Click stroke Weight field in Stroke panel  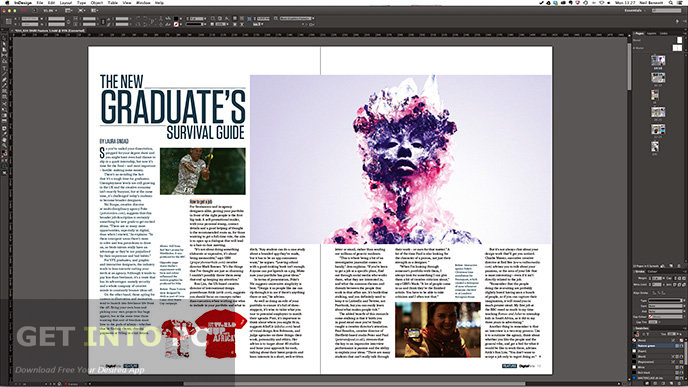(657, 278)
